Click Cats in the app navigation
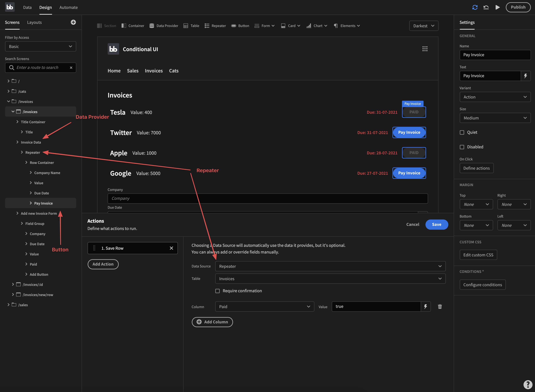535x392 pixels. (x=174, y=71)
